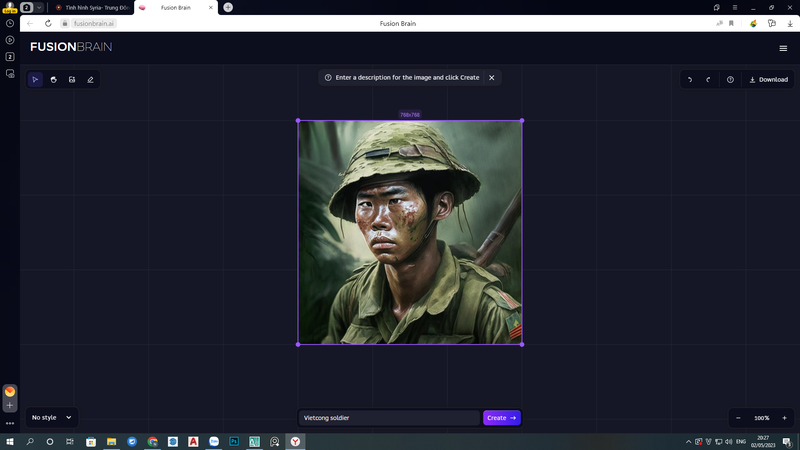Open Task View in taskbar
Viewport: 800px width, 450px height.
70,442
